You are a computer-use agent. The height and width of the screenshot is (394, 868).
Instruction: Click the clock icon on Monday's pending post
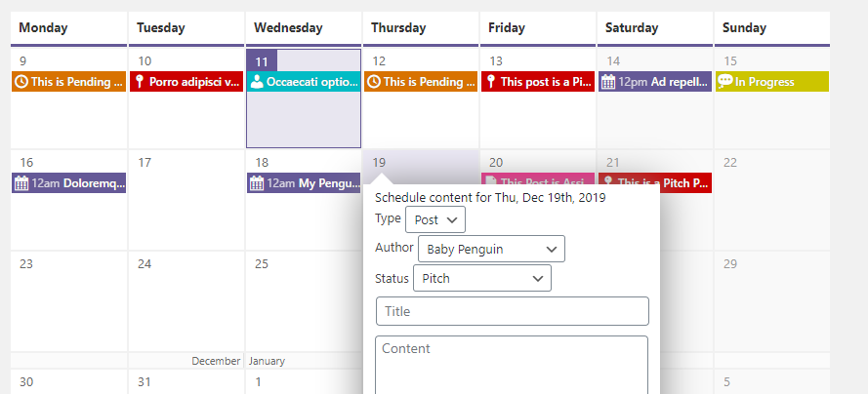tap(21, 82)
